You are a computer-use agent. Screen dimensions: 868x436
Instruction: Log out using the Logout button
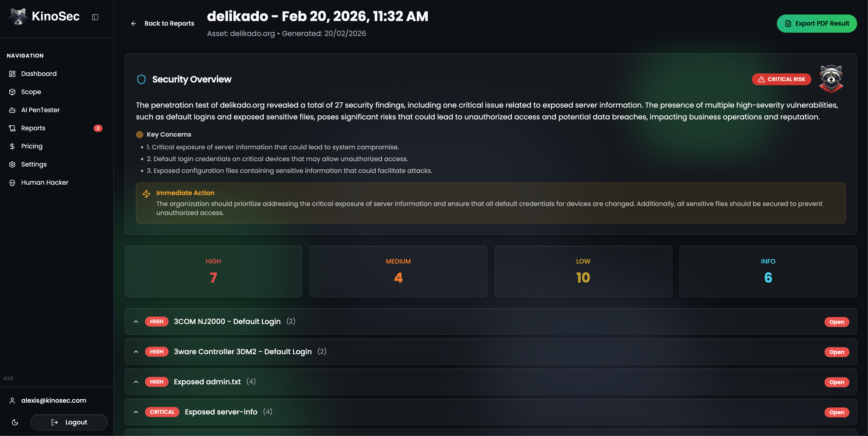69,423
